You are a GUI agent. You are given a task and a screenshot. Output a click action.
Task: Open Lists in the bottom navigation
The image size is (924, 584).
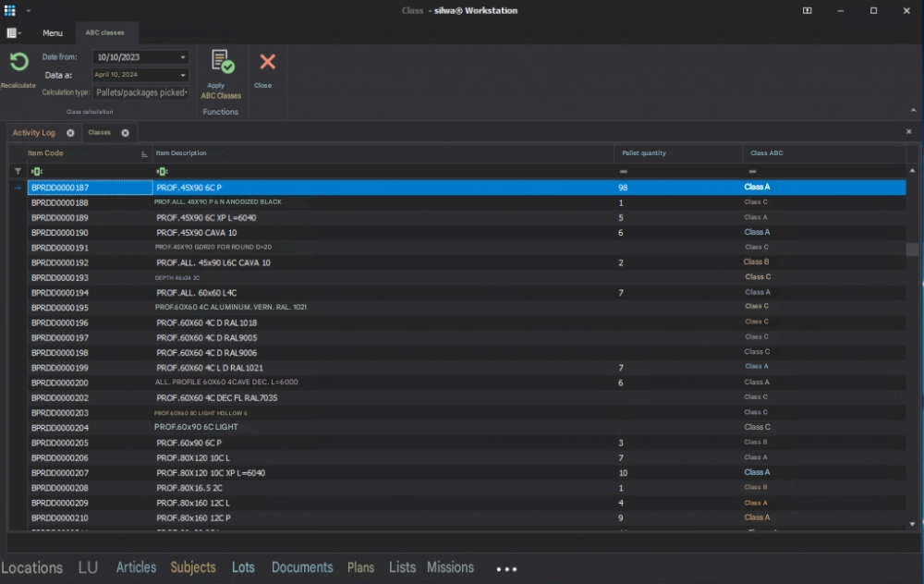pyautogui.click(x=402, y=567)
